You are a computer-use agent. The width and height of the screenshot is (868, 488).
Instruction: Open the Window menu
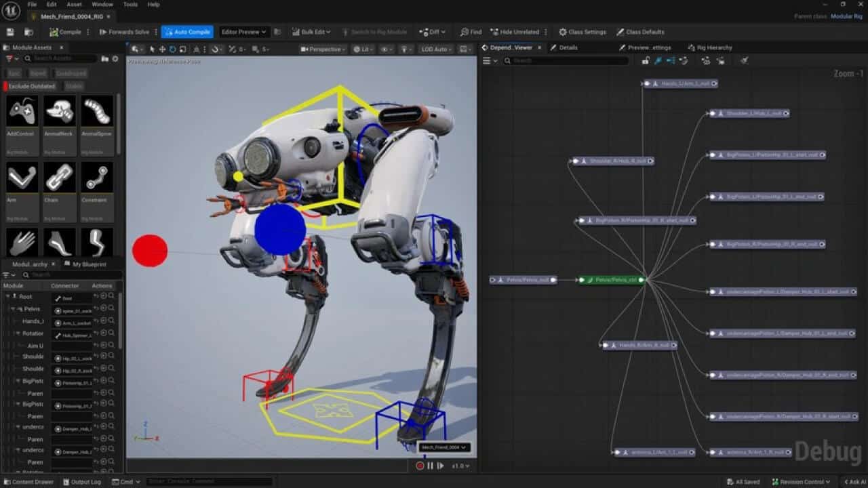point(102,4)
